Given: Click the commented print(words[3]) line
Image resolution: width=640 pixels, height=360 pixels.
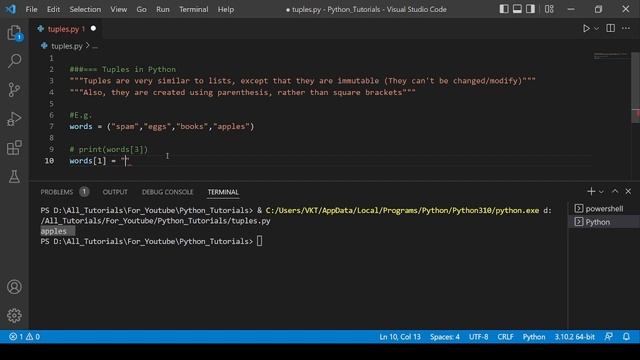Looking at the screenshot, I should pyautogui.click(x=109, y=149).
